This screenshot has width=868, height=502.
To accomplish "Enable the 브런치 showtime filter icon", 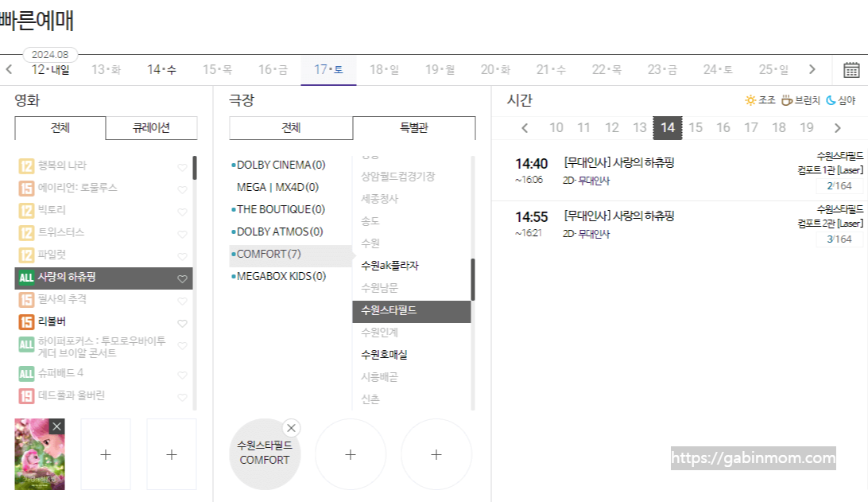I will [x=786, y=99].
